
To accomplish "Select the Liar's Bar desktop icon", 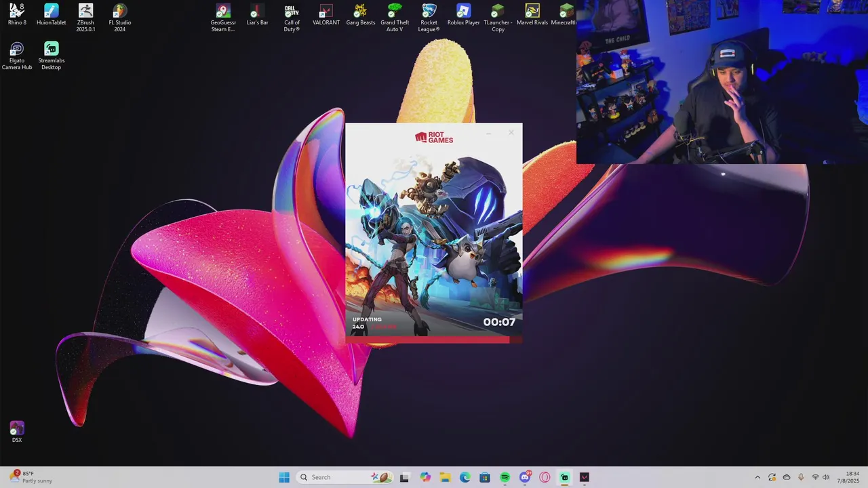I will pos(257,14).
